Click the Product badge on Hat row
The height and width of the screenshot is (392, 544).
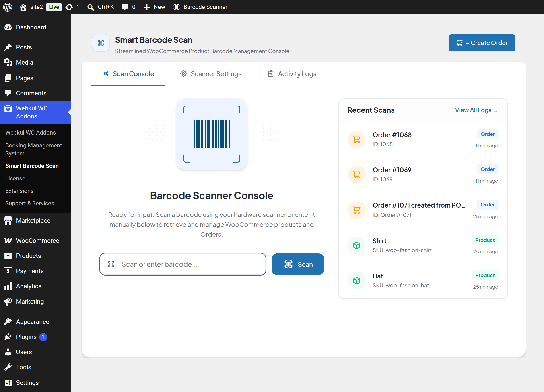click(x=485, y=275)
